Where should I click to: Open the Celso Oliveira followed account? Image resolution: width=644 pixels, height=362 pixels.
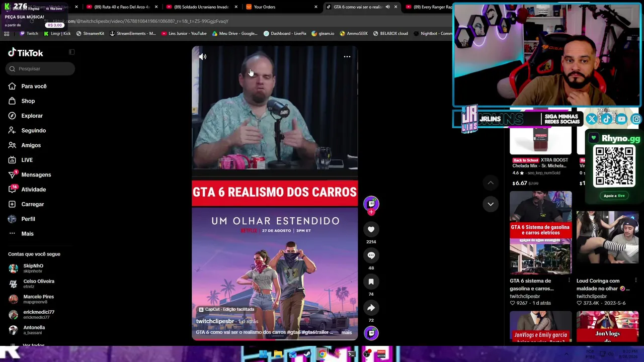pyautogui.click(x=32, y=284)
